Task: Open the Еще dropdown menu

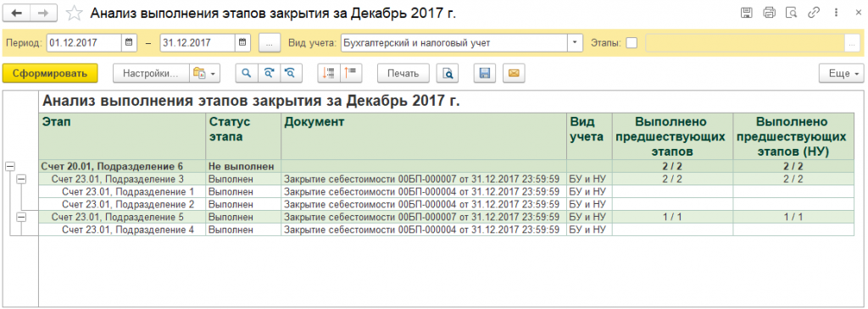Action: pos(841,74)
